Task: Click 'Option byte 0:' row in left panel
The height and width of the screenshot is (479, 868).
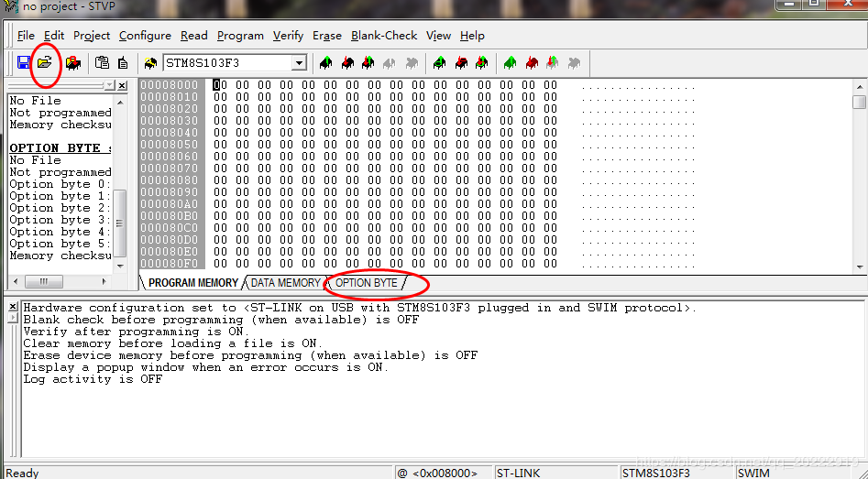Action: pos(60,184)
